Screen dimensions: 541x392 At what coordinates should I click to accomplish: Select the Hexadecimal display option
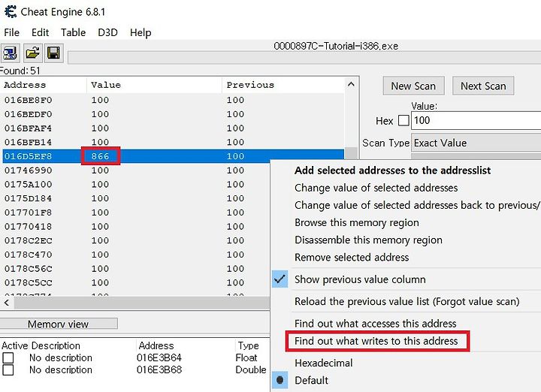click(x=324, y=363)
